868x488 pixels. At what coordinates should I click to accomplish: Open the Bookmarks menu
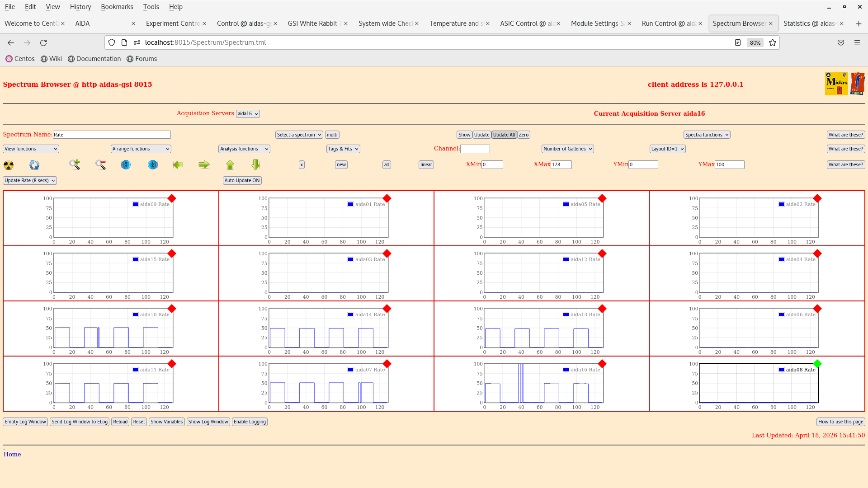tap(117, 7)
